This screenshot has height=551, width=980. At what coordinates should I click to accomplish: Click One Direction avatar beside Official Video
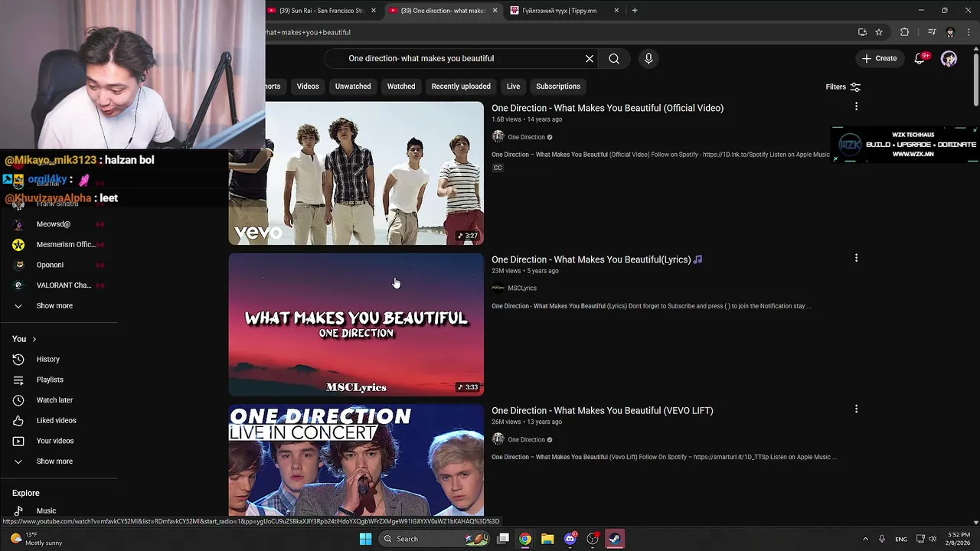(498, 136)
